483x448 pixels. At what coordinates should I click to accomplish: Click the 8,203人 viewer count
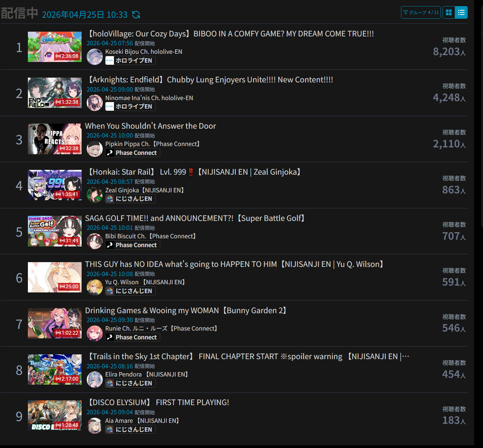449,51
